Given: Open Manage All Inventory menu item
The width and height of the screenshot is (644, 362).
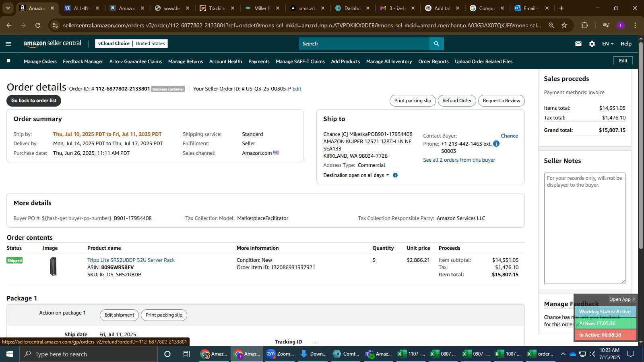Looking at the screenshot, I should (x=389, y=62).
